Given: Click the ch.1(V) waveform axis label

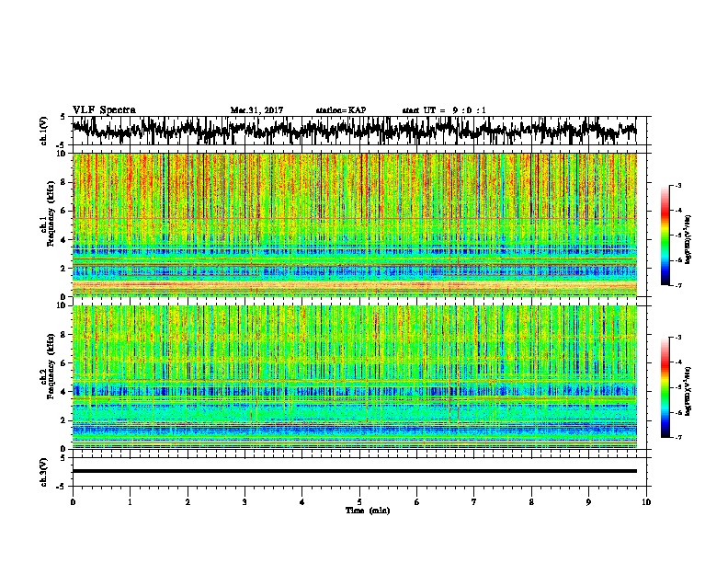Looking at the screenshot, I should tap(44, 131).
